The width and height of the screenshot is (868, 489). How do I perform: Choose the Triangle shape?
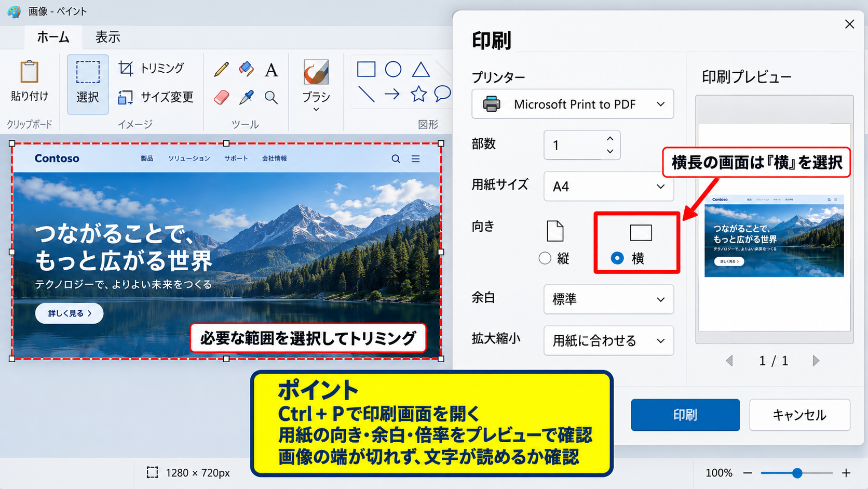(x=421, y=69)
